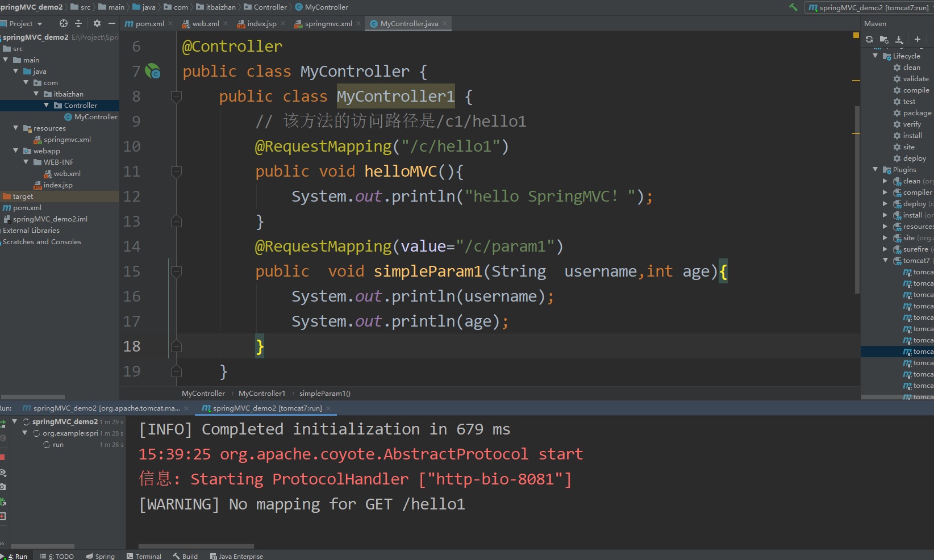Viewport: 934px width, 560px height.
Task: Click the fold toggle for the helloMVC method
Action: [x=176, y=172]
